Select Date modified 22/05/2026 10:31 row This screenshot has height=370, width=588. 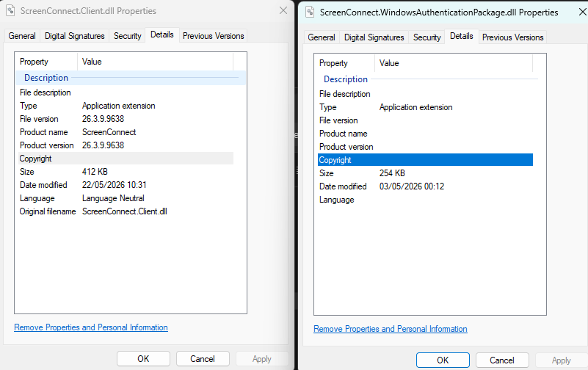(x=126, y=185)
